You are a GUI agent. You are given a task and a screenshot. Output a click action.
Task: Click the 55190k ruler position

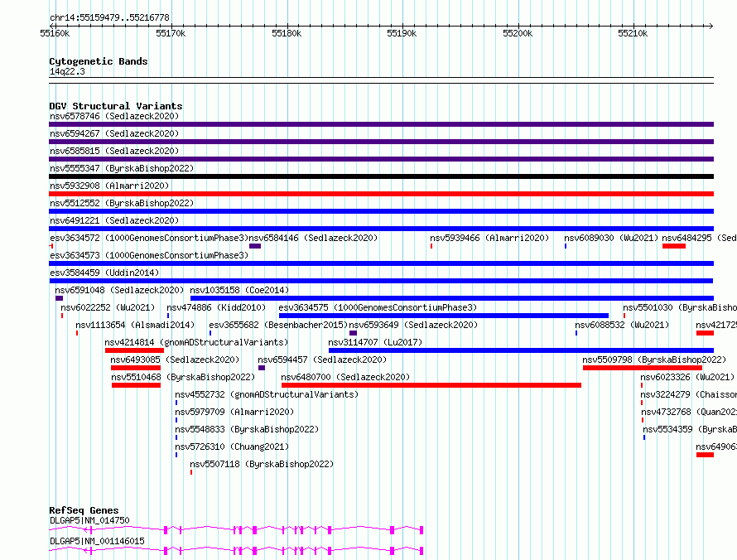(402, 33)
